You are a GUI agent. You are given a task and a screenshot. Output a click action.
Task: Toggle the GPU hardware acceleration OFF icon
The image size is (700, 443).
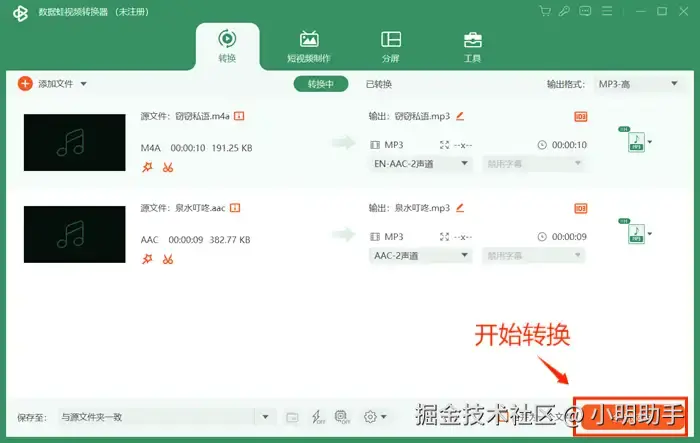(x=342, y=417)
